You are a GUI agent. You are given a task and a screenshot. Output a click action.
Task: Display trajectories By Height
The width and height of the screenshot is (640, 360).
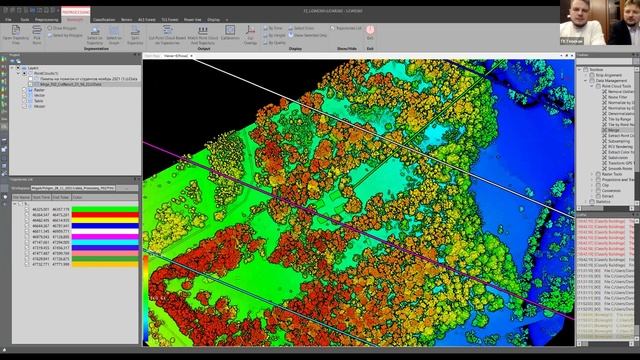click(274, 36)
